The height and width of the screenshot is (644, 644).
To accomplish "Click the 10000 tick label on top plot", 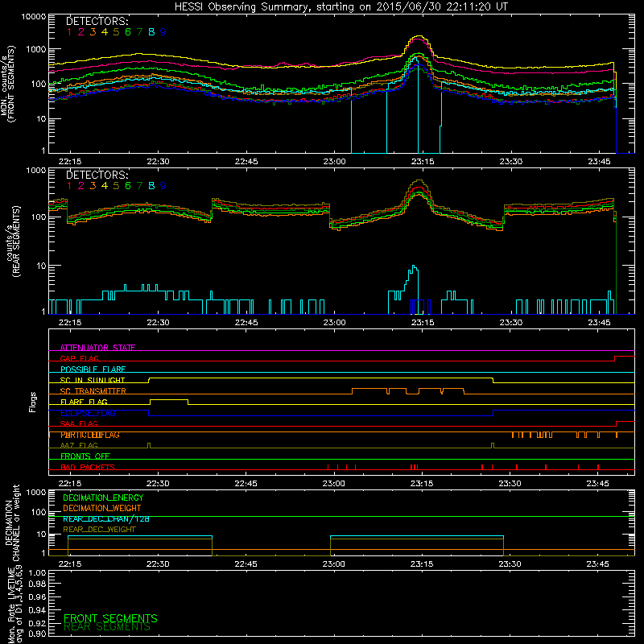I will [34, 17].
